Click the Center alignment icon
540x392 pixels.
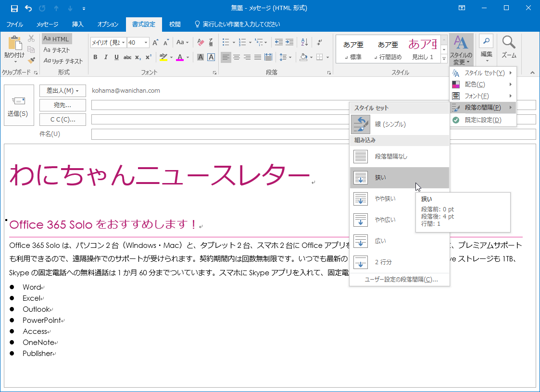tap(236, 57)
